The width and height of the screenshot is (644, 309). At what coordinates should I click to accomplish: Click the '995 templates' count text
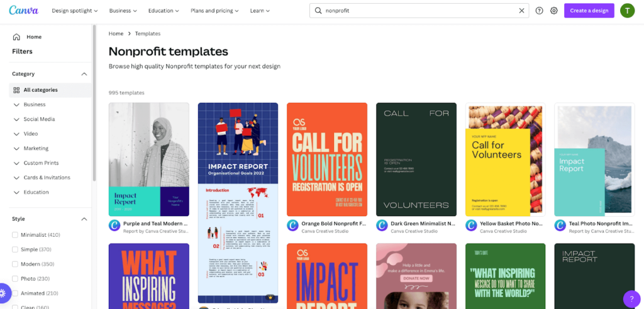(126, 93)
